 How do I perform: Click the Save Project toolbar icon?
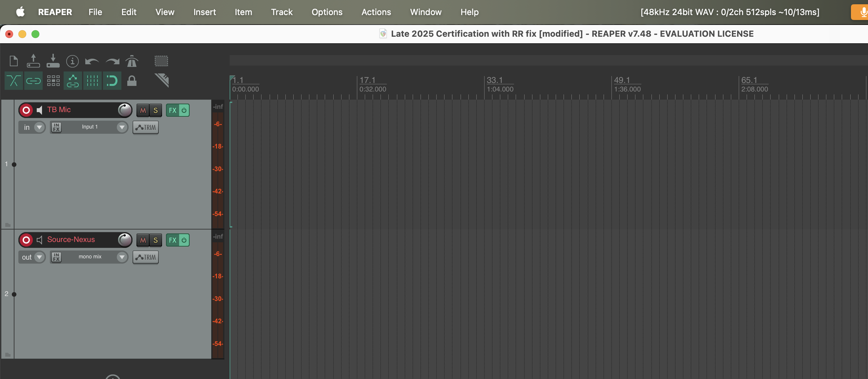53,61
